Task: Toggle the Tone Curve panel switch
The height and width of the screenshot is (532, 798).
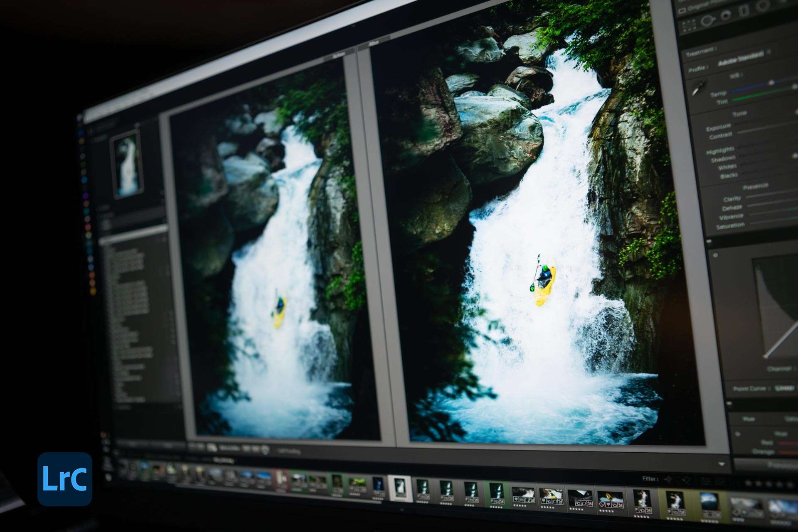Action: [709, 242]
